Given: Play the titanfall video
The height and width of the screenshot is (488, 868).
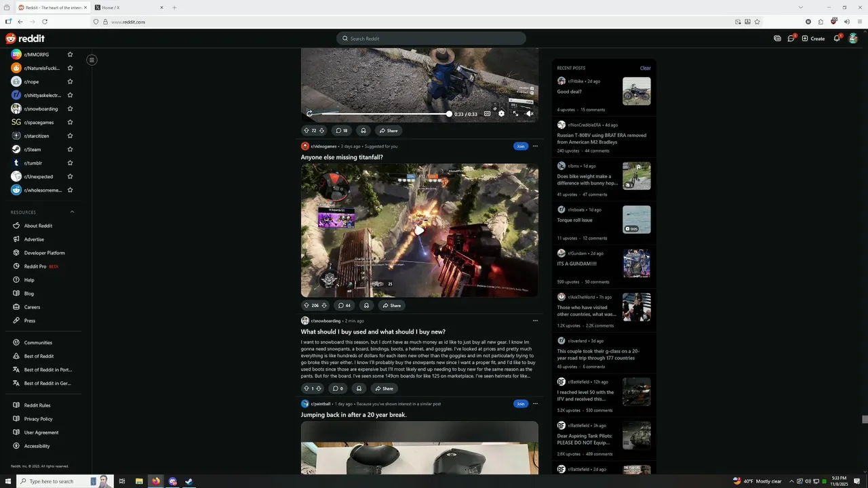Looking at the screenshot, I should [420, 230].
